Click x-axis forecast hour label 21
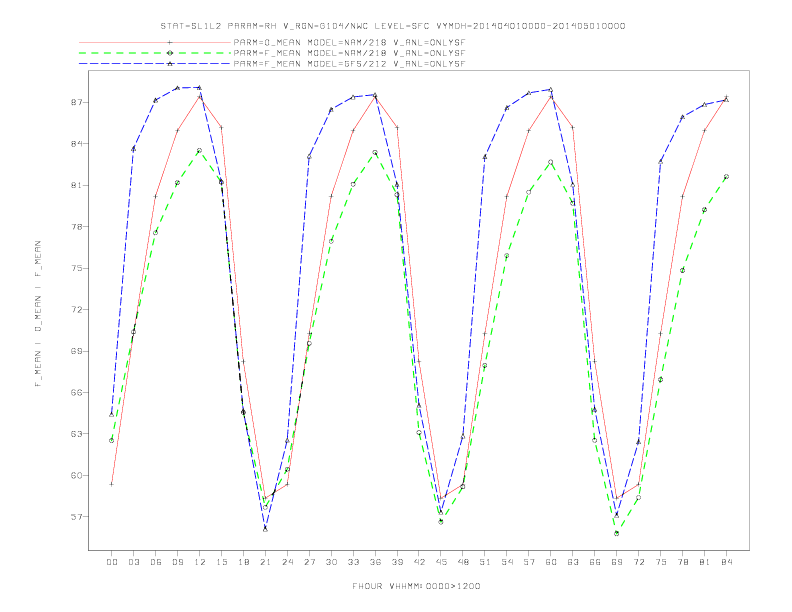 click(265, 562)
